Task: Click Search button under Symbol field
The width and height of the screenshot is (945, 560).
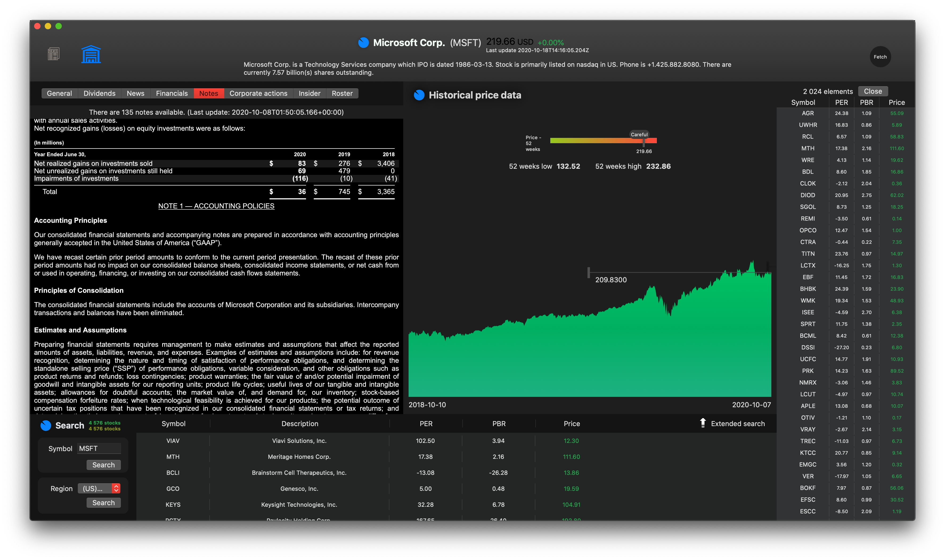Action: [103, 465]
